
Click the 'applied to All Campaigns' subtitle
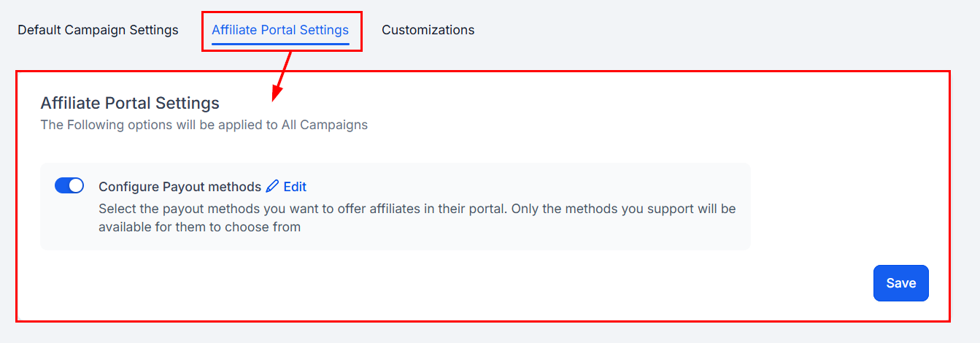coord(204,125)
